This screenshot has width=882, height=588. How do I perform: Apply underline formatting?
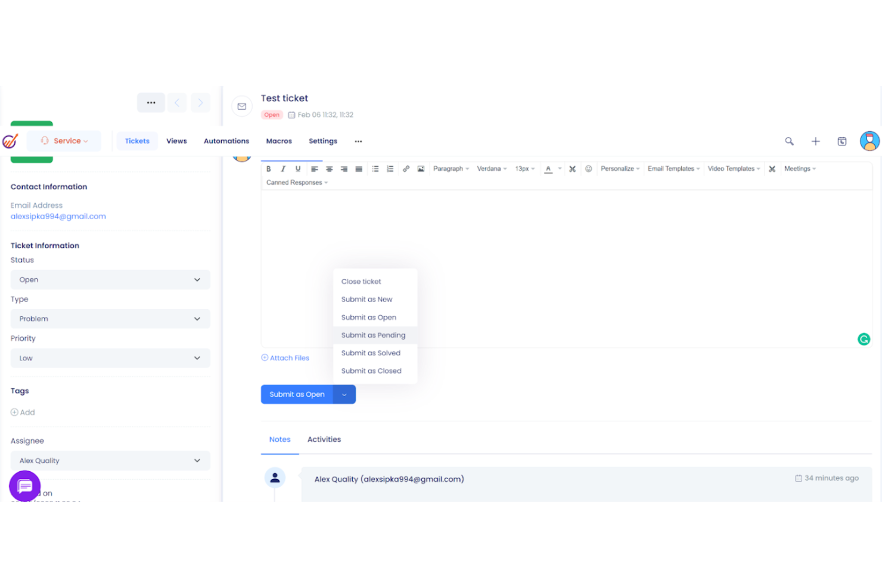click(298, 169)
